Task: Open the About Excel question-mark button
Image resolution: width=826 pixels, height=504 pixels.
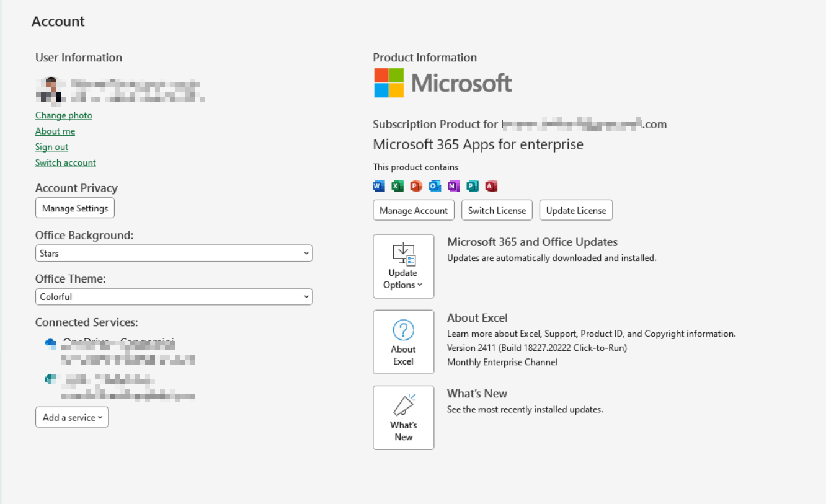Action: [404, 342]
